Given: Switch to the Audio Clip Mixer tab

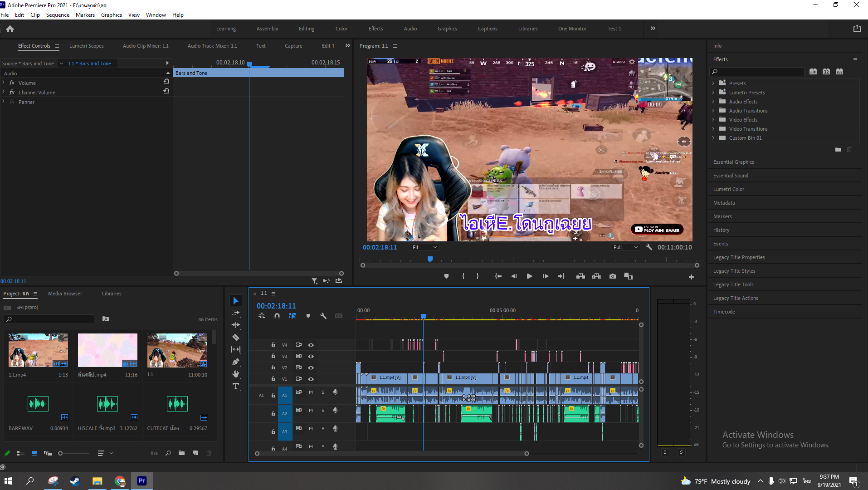Looking at the screenshot, I should 146,46.
